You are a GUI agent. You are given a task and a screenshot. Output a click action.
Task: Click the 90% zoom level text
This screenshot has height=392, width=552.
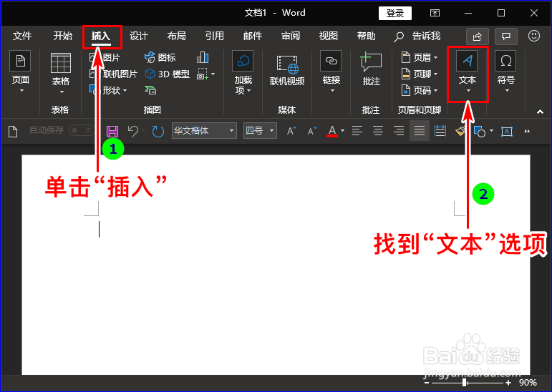pos(528,383)
